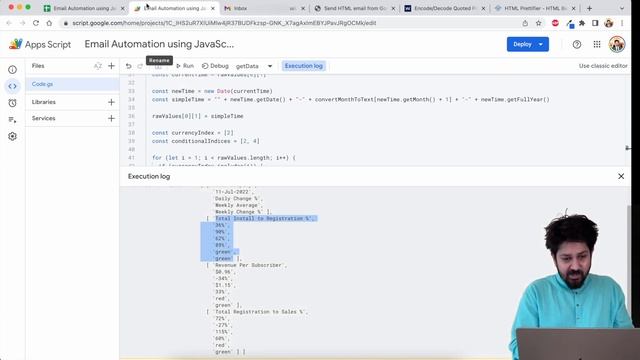
Task: Click the project title Email Automation using JavaSc...
Action: click(x=159, y=44)
